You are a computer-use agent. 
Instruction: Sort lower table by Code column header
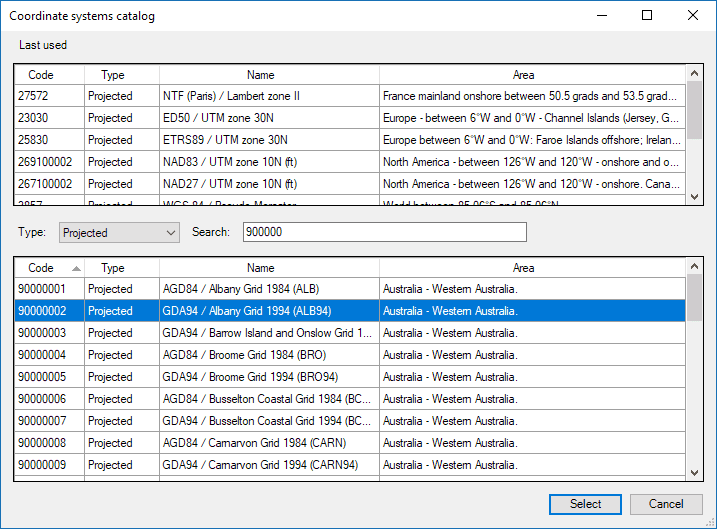pos(49,268)
